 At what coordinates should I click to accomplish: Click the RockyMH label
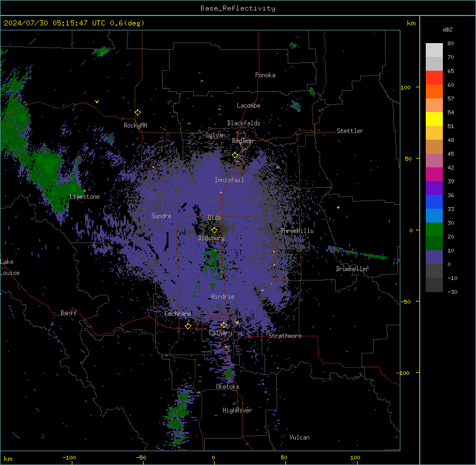[135, 125]
